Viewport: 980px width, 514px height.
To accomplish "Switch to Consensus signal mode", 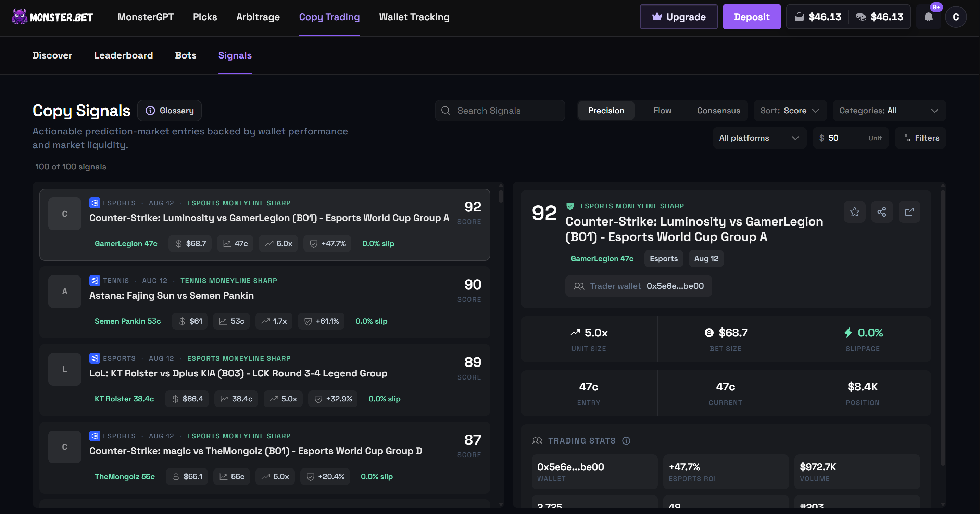I will [718, 111].
